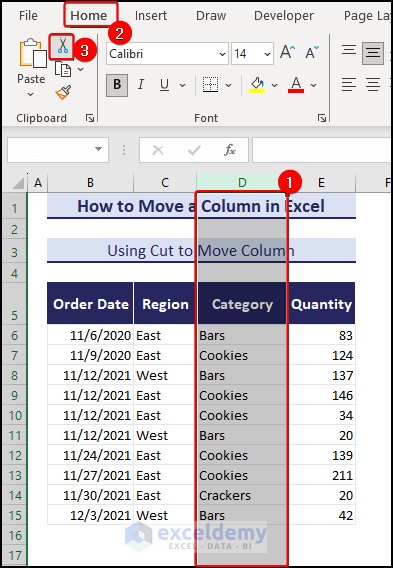
Task: Open the Clipboard dialog launcher
Action: coord(90,118)
